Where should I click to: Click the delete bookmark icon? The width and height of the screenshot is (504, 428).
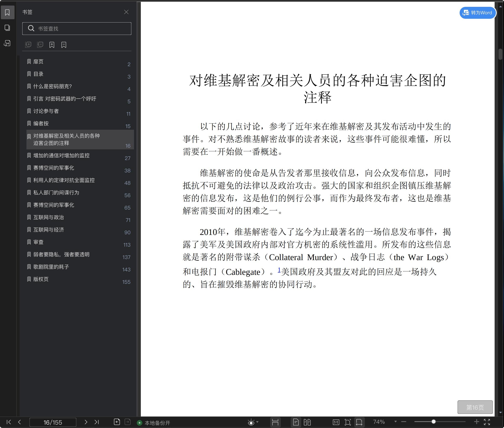click(x=64, y=45)
